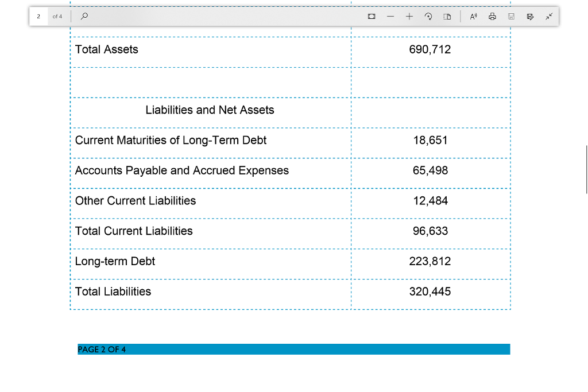The image size is (588, 392).
Task: Click the fit-to-page icon
Action: (x=372, y=16)
